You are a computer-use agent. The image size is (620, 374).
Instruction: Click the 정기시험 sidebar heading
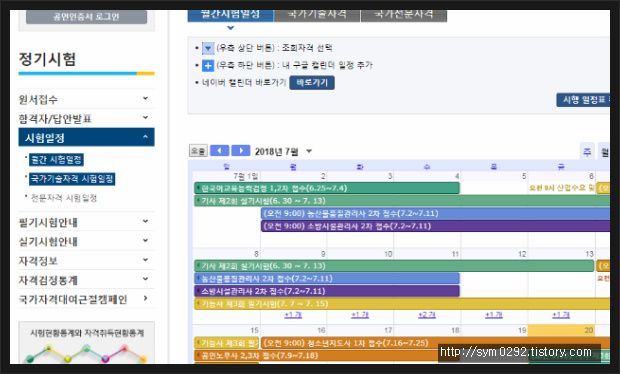(47, 59)
